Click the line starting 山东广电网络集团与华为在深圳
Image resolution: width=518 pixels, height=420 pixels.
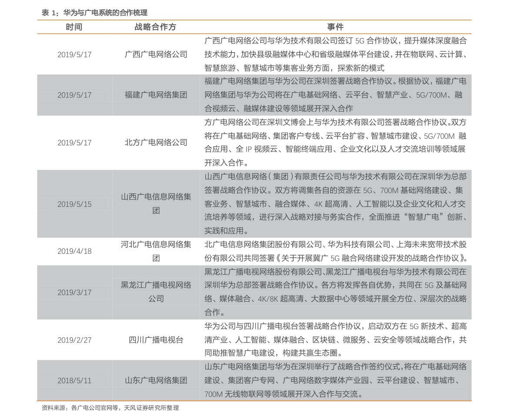[x=335, y=367]
